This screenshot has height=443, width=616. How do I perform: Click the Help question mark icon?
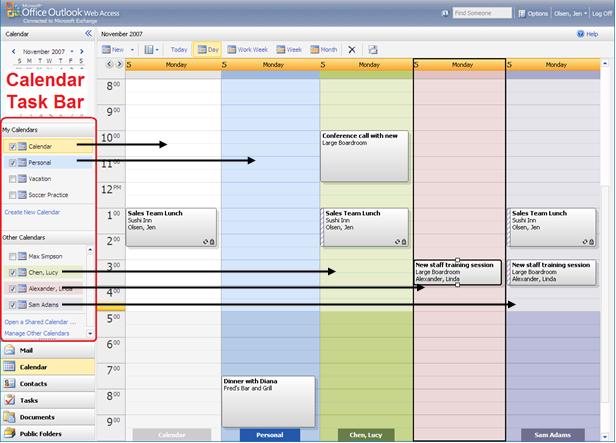coord(581,34)
